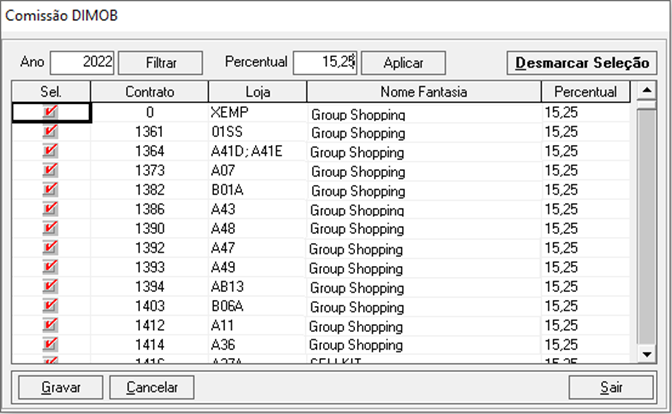Image resolution: width=672 pixels, height=414 pixels.
Task: Click the A41D; A41E store cell
Action: tap(258, 151)
